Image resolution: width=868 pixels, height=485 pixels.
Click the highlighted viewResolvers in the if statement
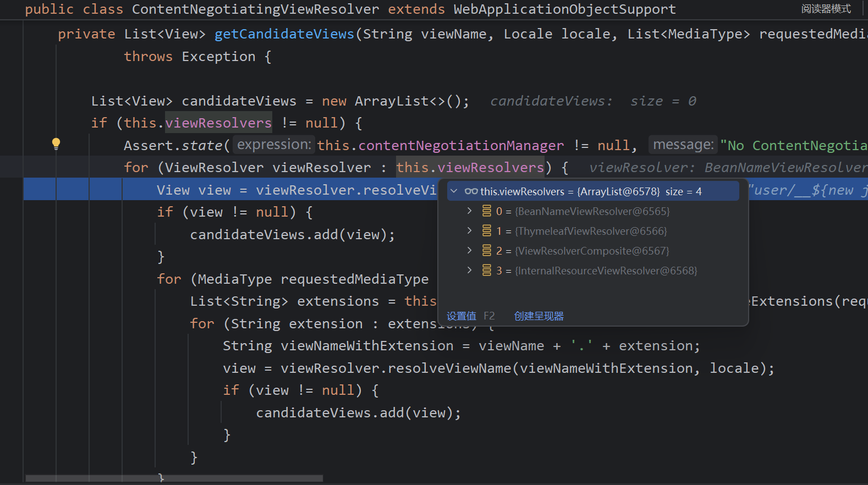pyautogui.click(x=218, y=123)
